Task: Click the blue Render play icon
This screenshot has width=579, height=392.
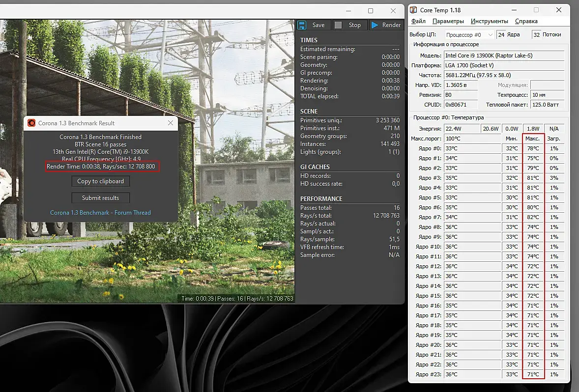Action: coord(375,25)
